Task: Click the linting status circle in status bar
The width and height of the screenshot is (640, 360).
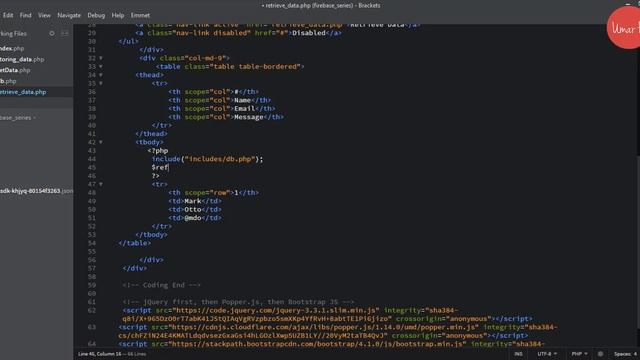Action: click(x=600, y=354)
